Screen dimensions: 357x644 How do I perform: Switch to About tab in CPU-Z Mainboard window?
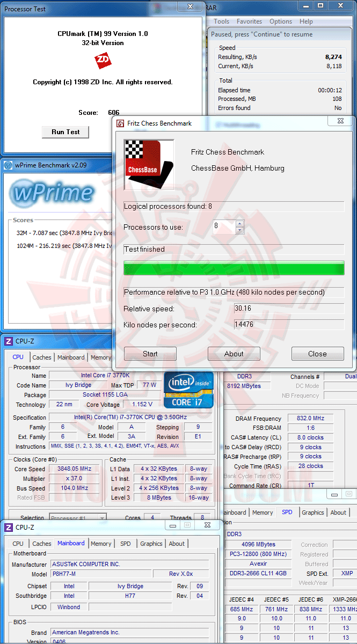click(177, 544)
